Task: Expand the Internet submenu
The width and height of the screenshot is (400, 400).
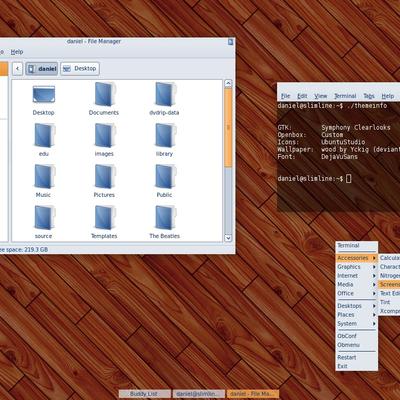Action: pyautogui.click(x=356, y=276)
